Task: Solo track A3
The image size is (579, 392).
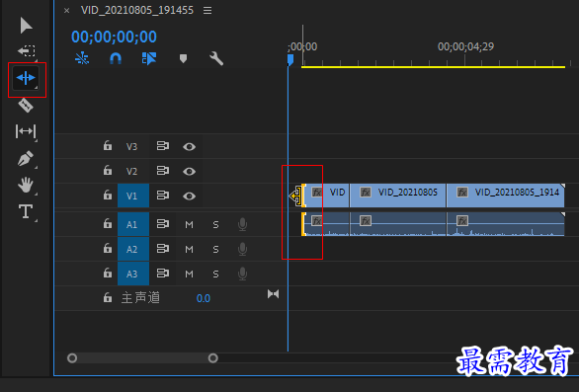Action: (x=215, y=274)
